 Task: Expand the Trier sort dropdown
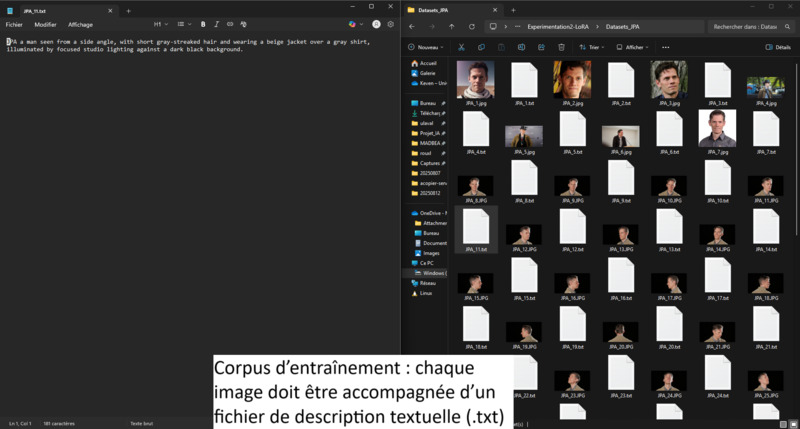593,47
